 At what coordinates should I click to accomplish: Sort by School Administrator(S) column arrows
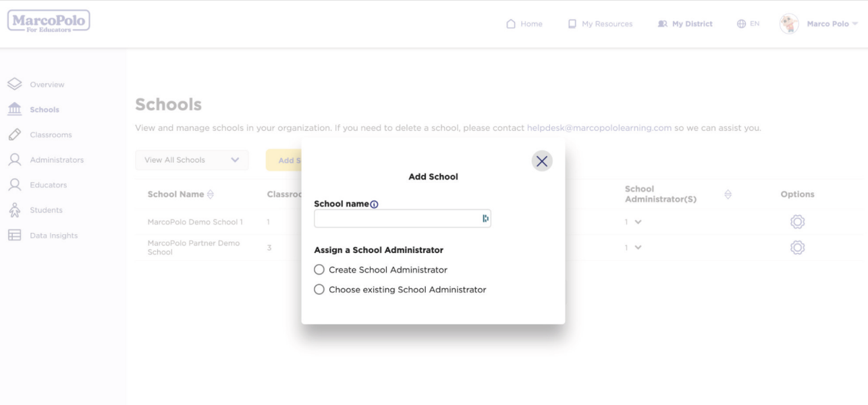click(x=728, y=194)
